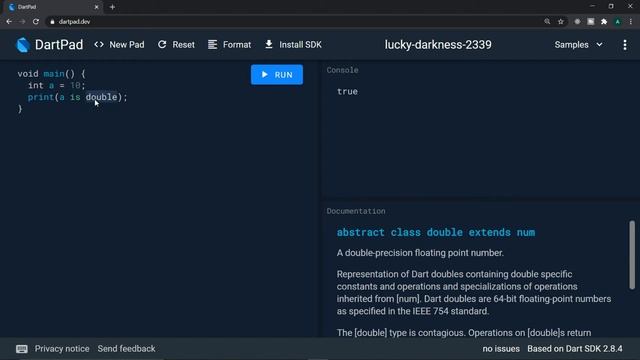Image resolution: width=640 pixels, height=360 pixels.
Task: Click the pad title lucky-darkness-2339
Action: click(x=438, y=45)
